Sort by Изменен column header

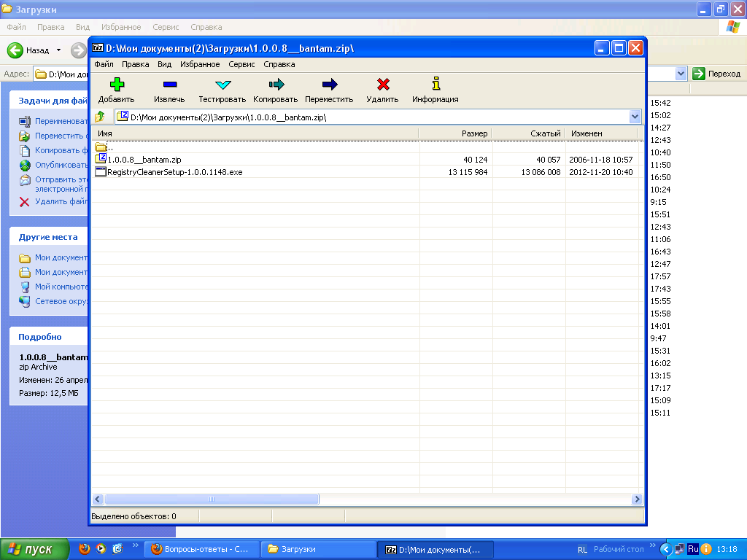pyautogui.click(x=601, y=133)
